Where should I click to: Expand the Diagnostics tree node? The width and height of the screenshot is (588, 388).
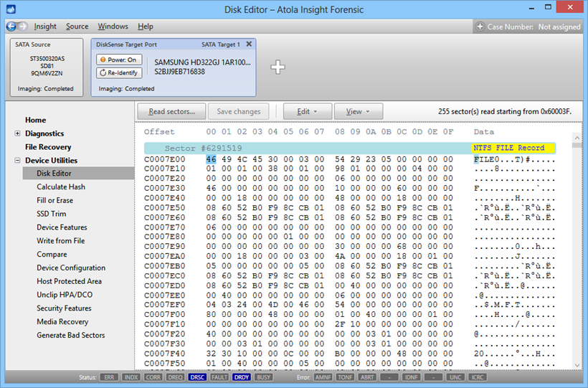17,133
